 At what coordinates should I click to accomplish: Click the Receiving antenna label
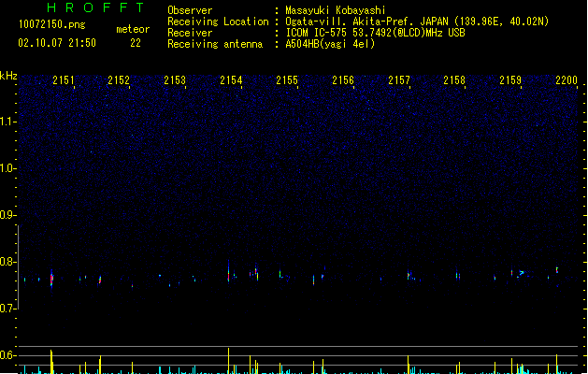tap(215, 44)
